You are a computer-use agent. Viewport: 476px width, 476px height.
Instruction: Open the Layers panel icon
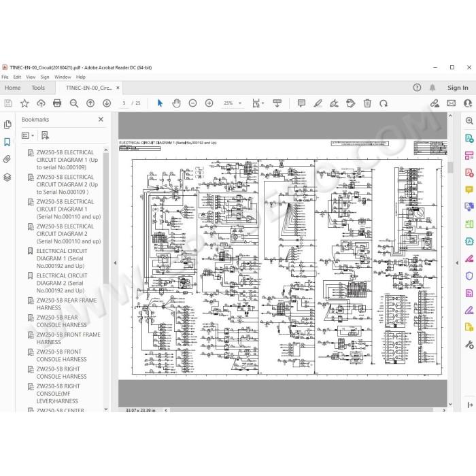(x=7, y=177)
